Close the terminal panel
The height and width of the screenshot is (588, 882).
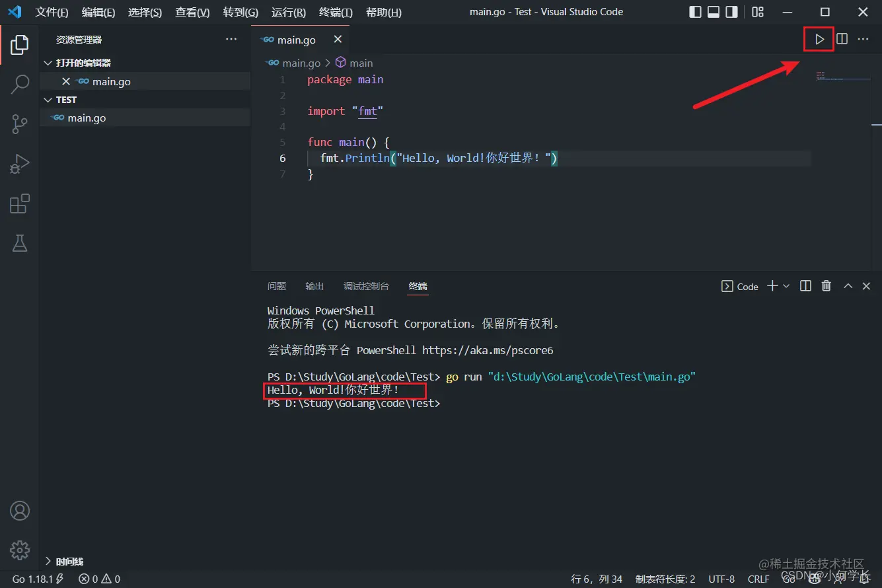866,286
